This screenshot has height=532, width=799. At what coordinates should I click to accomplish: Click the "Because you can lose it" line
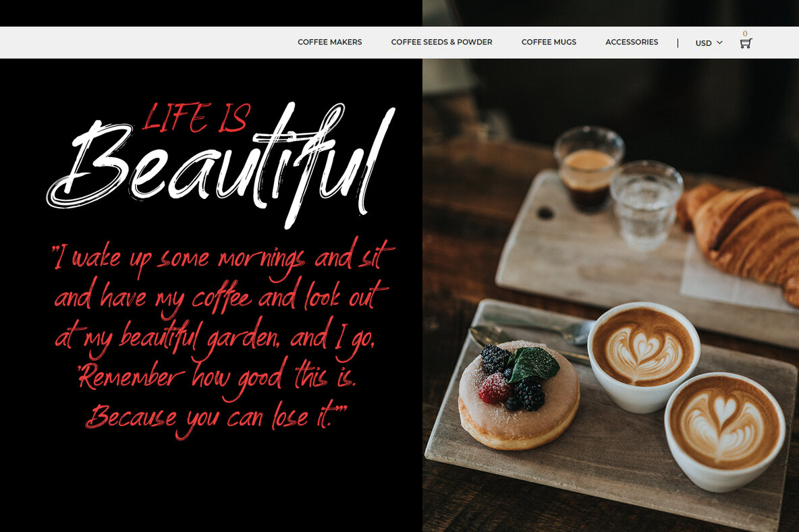[x=216, y=417]
